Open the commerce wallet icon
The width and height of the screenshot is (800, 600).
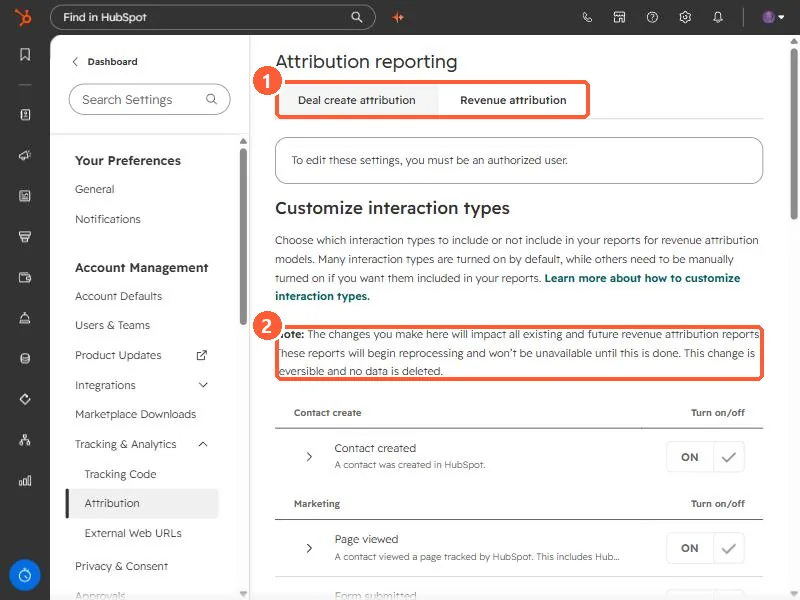click(x=25, y=277)
